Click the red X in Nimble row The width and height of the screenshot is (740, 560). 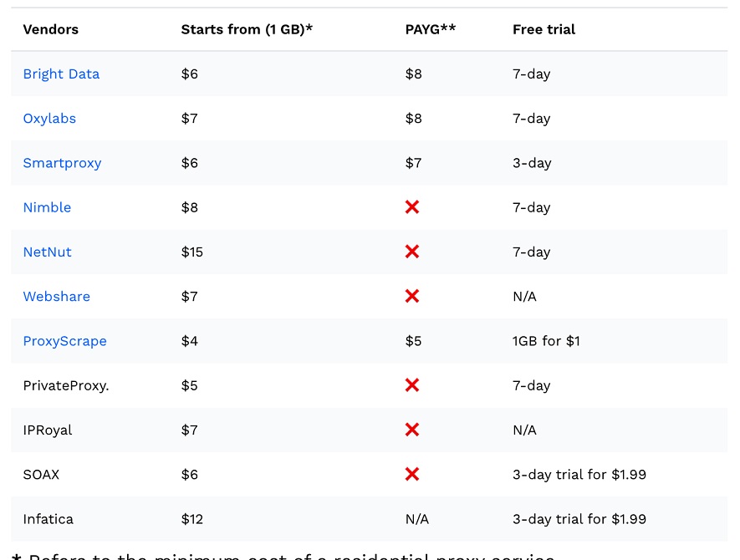coord(412,207)
